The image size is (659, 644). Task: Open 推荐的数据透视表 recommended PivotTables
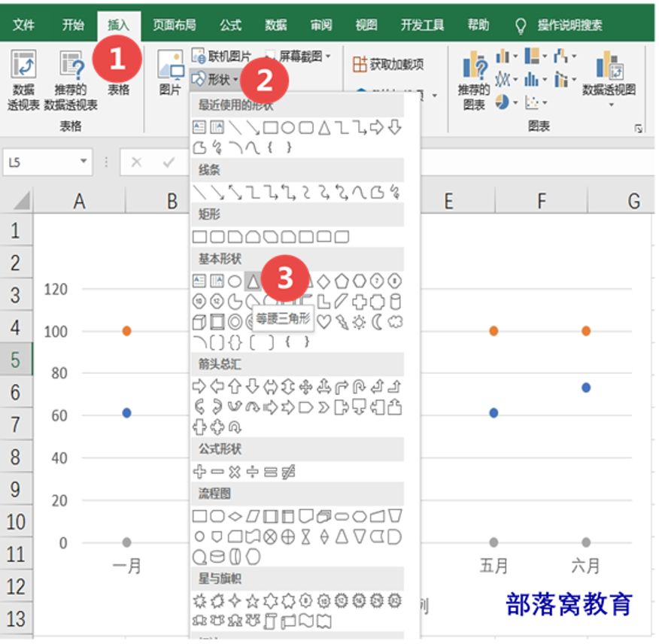coord(71,80)
